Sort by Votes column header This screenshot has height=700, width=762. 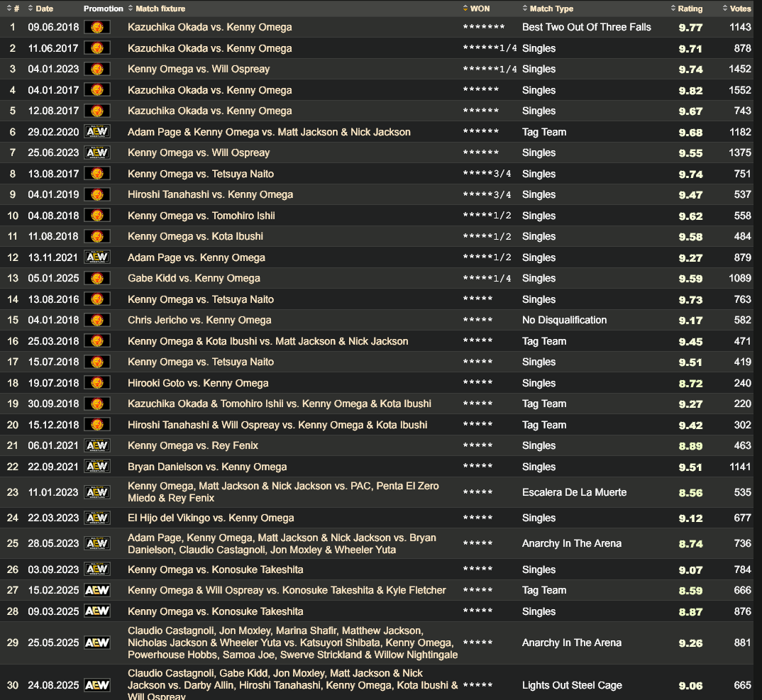(736, 9)
